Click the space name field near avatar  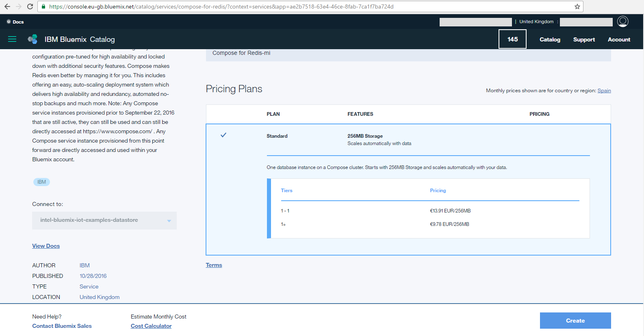point(586,22)
